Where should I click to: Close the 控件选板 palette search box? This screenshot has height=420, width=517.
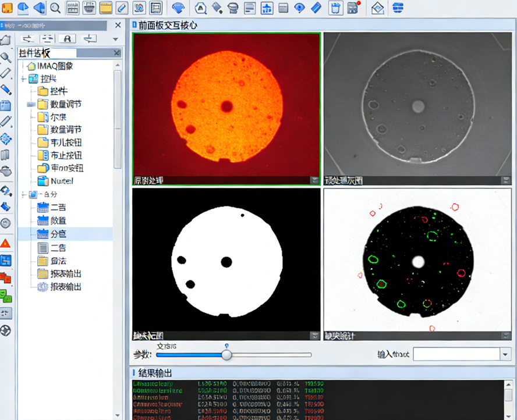click(x=116, y=53)
